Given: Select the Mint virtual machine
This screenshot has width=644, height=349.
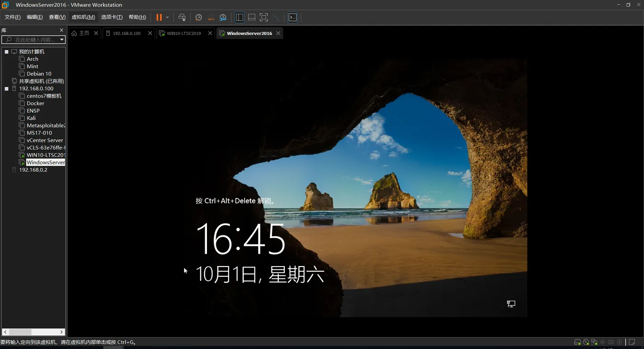Looking at the screenshot, I should coord(32,66).
